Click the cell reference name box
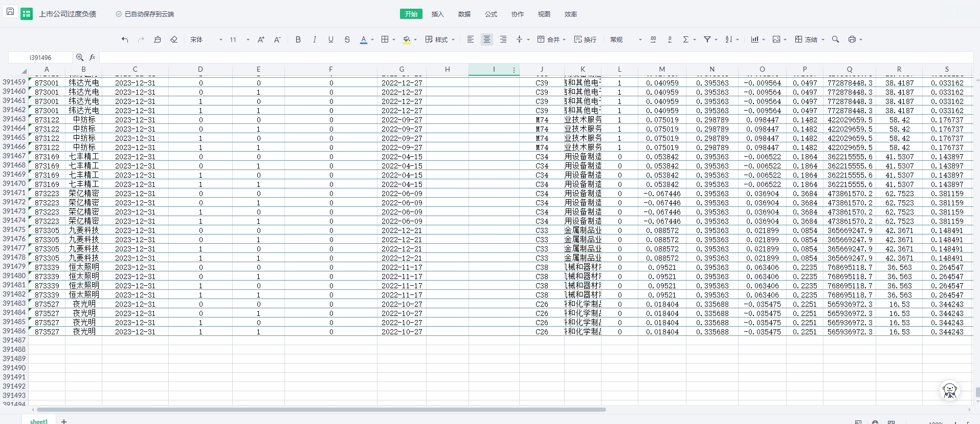This screenshot has height=424, width=980. tap(40, 57)
